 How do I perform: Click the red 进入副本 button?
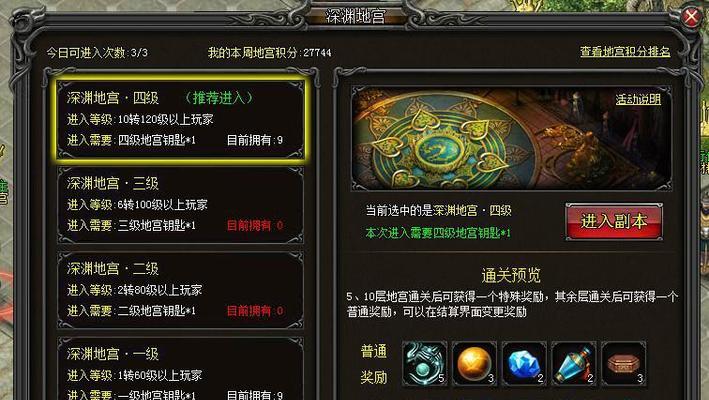(614, 221)
